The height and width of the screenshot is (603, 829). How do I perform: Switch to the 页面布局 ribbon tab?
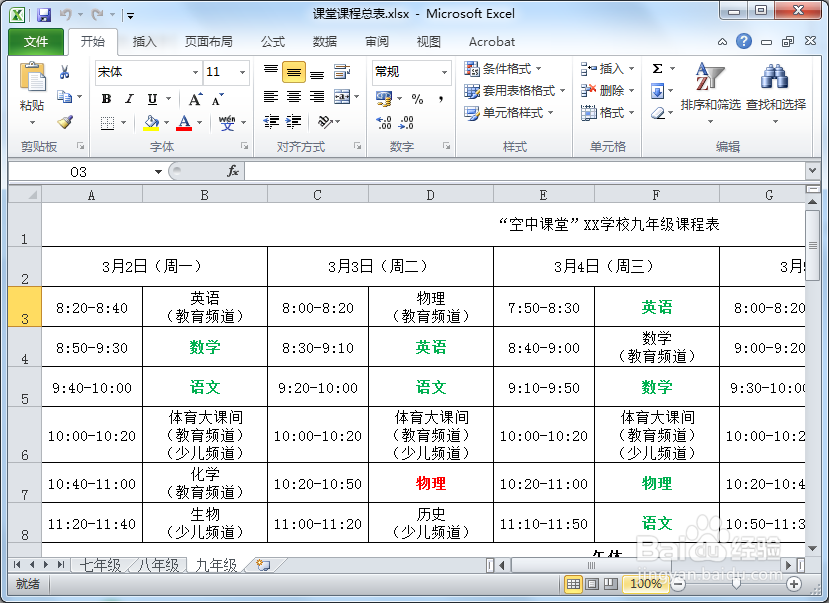pyautogui.click(x=210, y=42)
